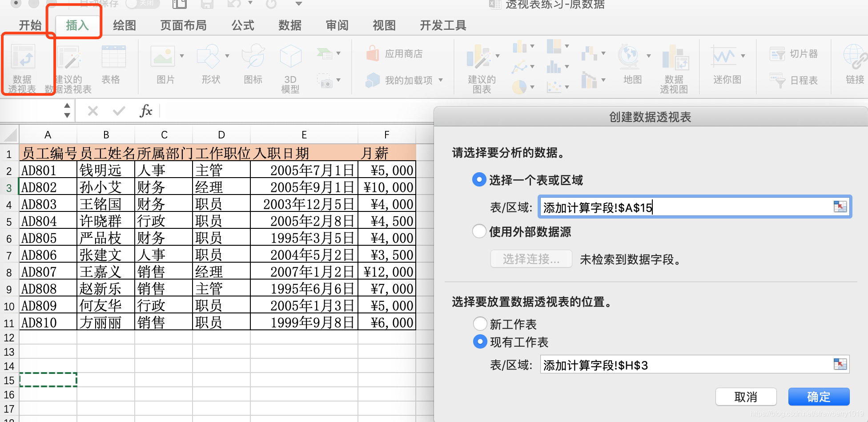Select 'Select a table or range' (选择一个表或区域) radio
The width and height of the screenshot is (868, 422).
479,180
